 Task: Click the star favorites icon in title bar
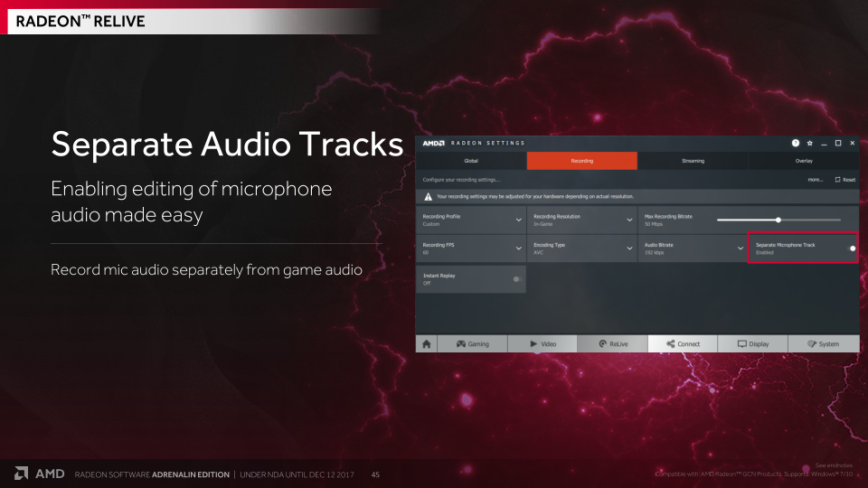[x=810, y=143]
